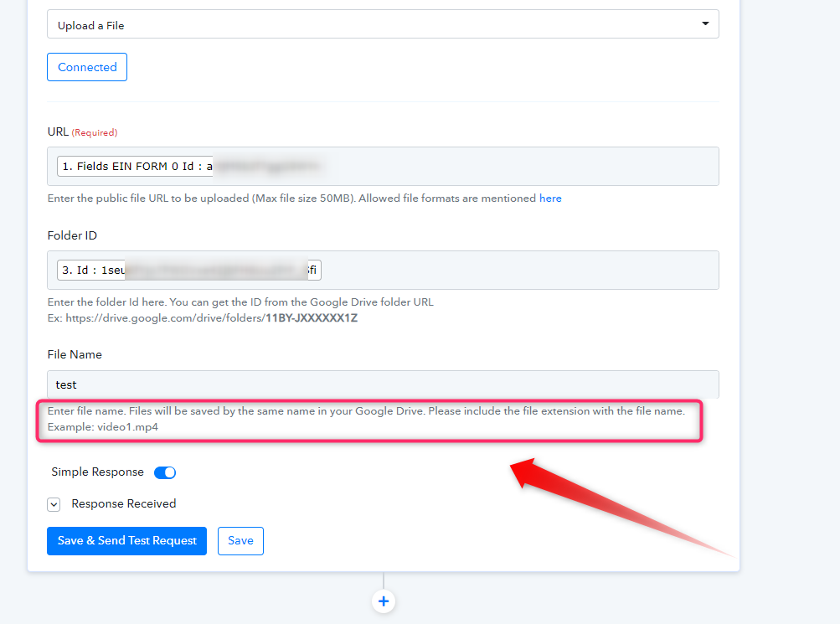
Task: Expand the Response Received chevron
Action: pos(54,504)
